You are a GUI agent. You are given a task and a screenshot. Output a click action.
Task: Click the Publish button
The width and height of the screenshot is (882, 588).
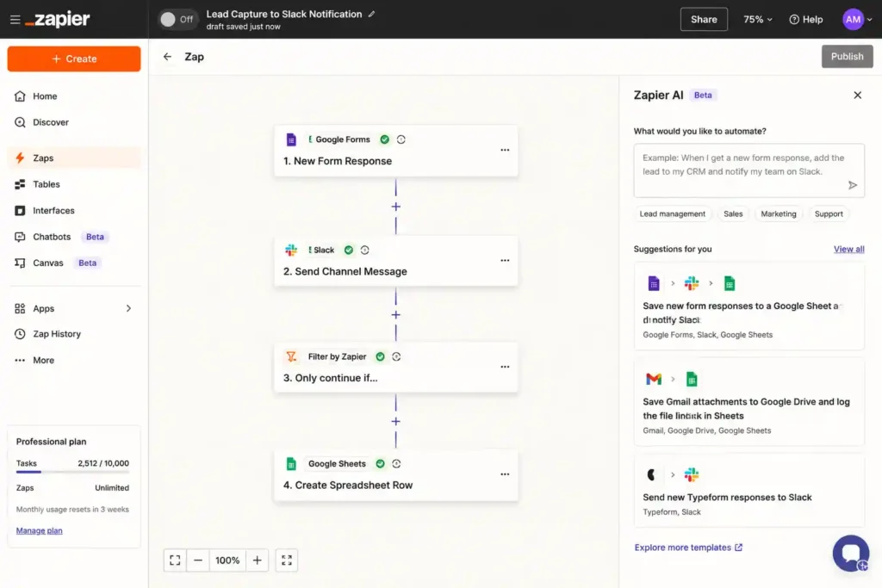847,56
